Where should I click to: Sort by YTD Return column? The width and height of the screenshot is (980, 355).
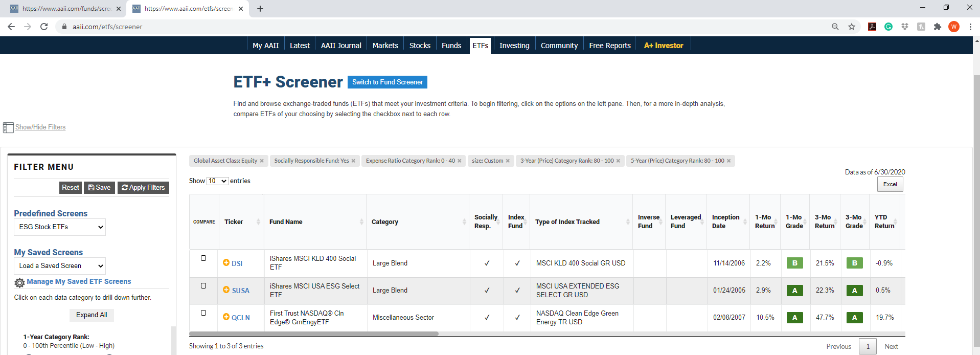coord(884,222)
